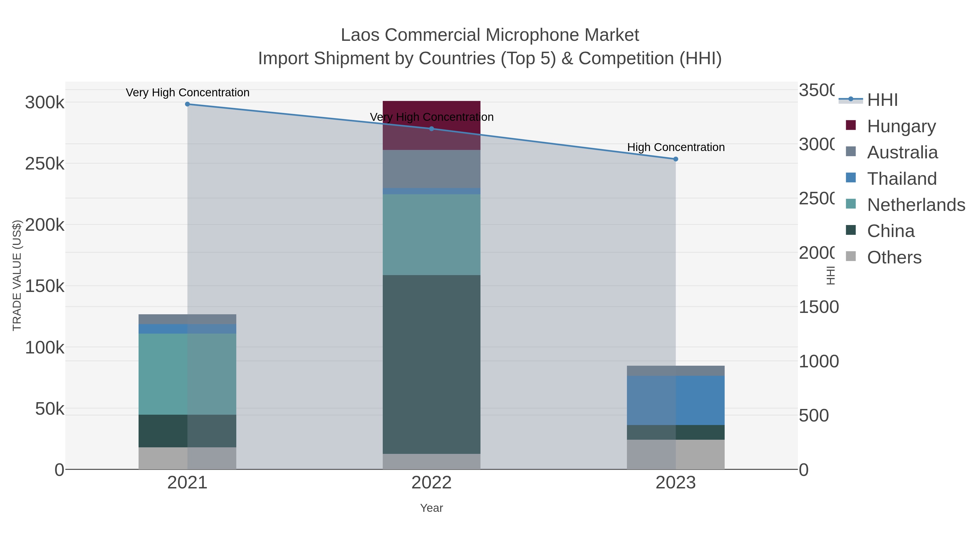Click the 2021 HHI data point
Screen dimensions: 980x551
coord(187,104)
